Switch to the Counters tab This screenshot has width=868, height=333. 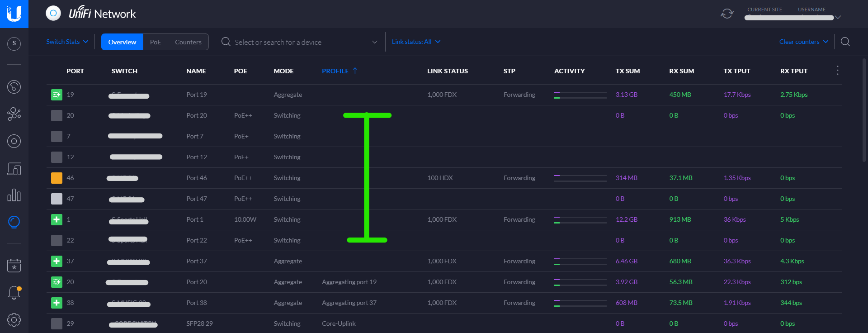pos(188,42)
